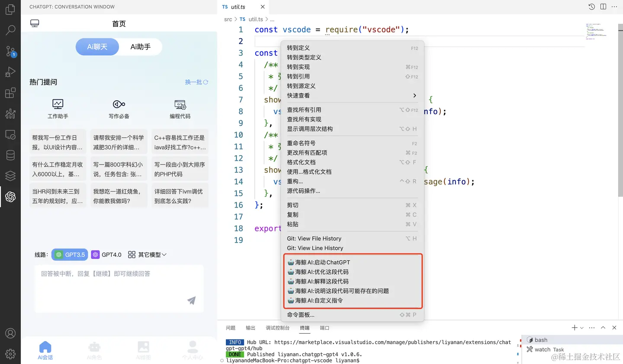Screen dimensions: 623x364
Task: Click prompt card 我想吃一道红烧鱼
Action: [x=119, y=196]
